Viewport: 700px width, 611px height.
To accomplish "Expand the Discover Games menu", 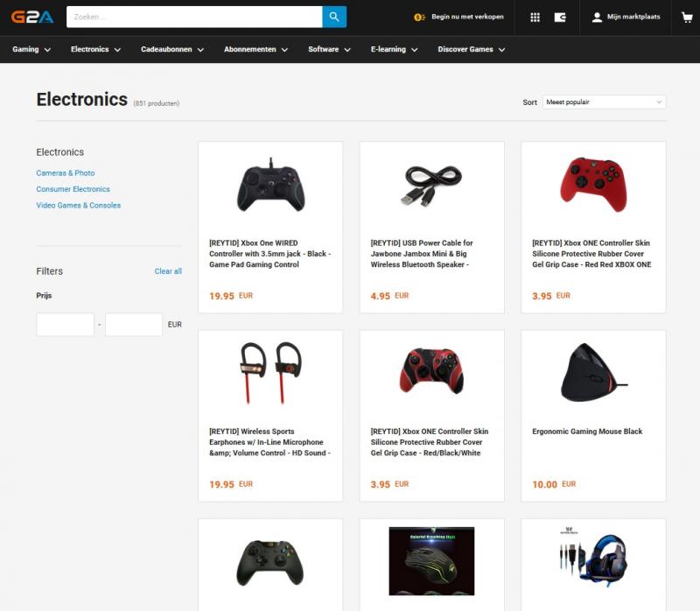I will [x=472, y=49].
